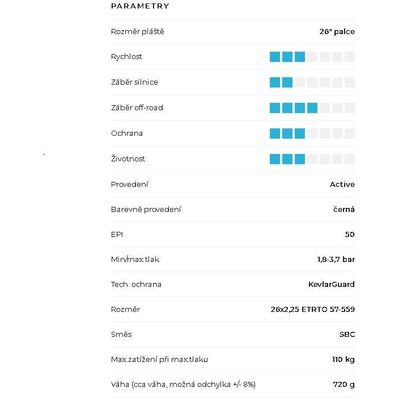Select the černá color value
400x400 pixels.
(344, 209)
